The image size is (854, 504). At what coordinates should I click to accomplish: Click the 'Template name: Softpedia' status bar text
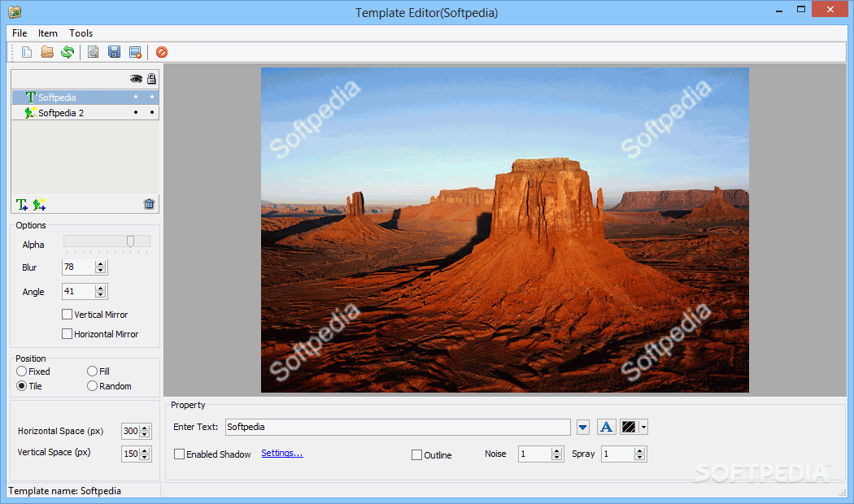coord(65,491)
